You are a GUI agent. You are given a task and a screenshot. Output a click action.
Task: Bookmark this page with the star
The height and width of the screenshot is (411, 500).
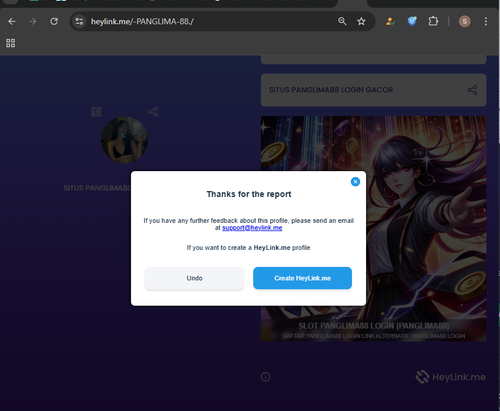361,22
